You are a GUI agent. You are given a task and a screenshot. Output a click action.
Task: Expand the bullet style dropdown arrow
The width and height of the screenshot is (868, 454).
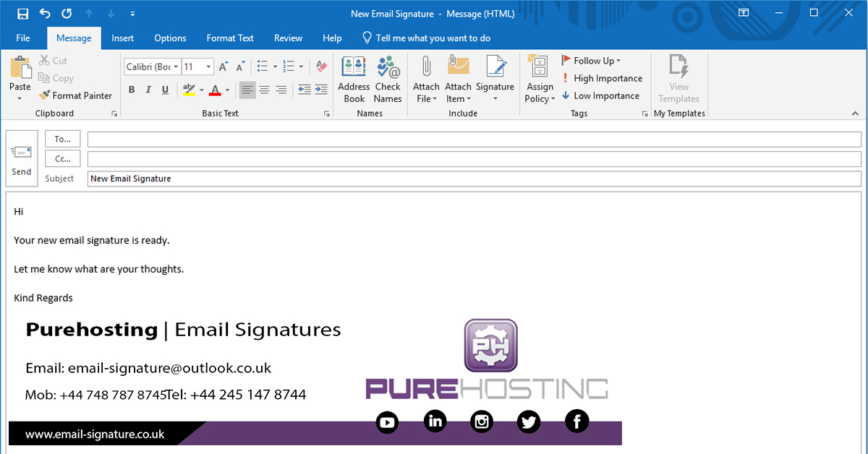coord(275,67)
